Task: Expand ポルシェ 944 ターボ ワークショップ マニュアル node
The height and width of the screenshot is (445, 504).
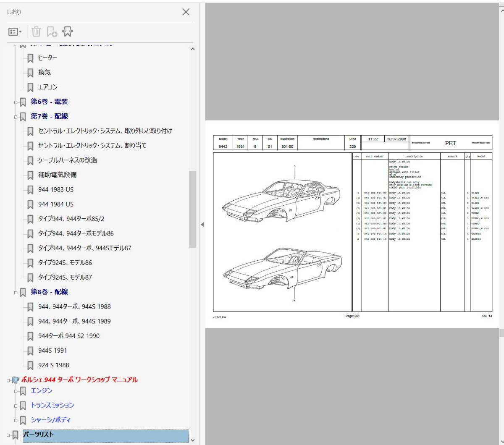Action: 8,380
